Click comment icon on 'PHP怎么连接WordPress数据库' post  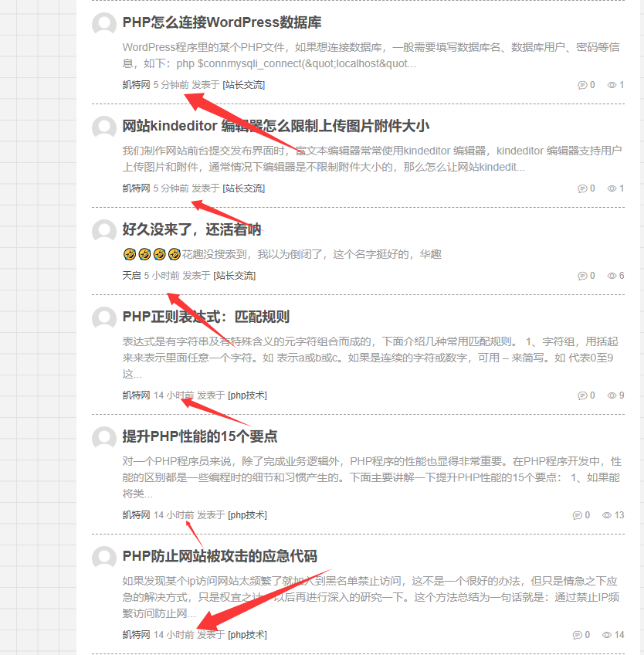(582, 85)
